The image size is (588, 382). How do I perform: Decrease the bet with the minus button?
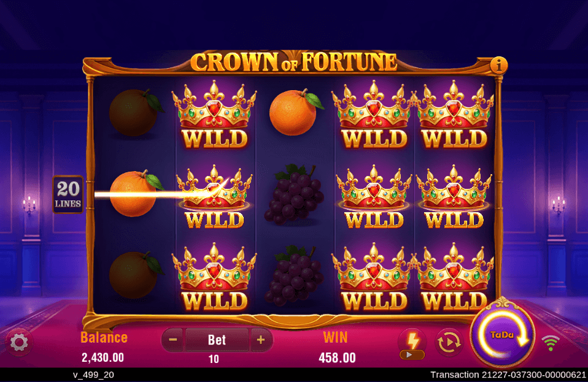(173, 340)
